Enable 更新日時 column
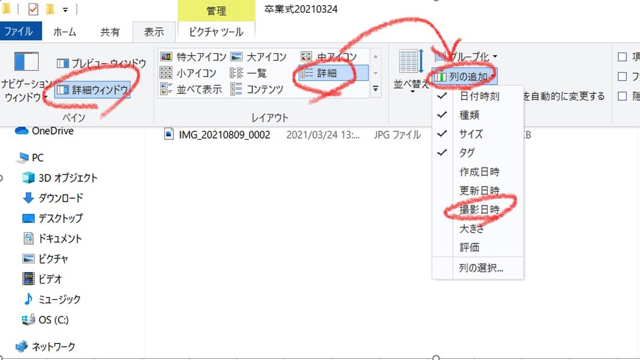Screen dimensions: 640x360 click(x=478, y=191)
